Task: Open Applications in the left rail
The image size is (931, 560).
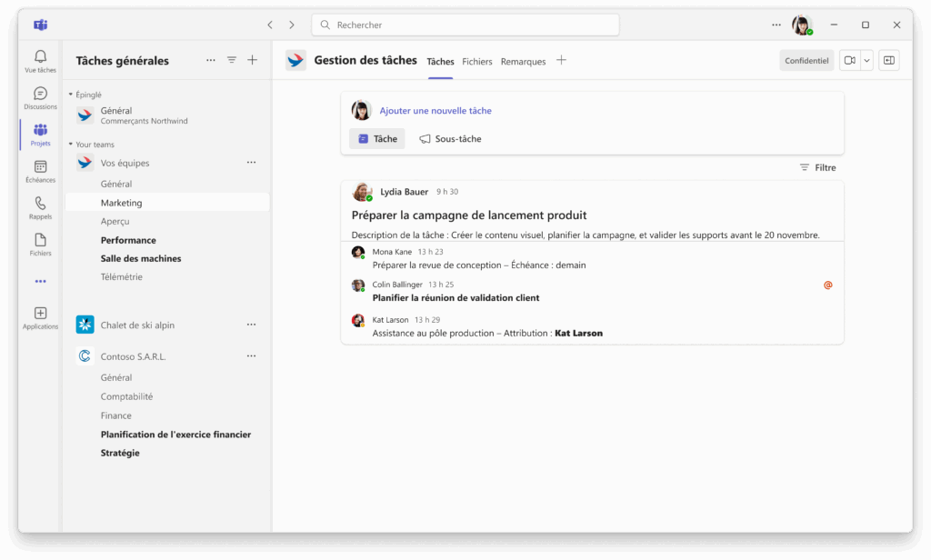Action: (40, 317)
